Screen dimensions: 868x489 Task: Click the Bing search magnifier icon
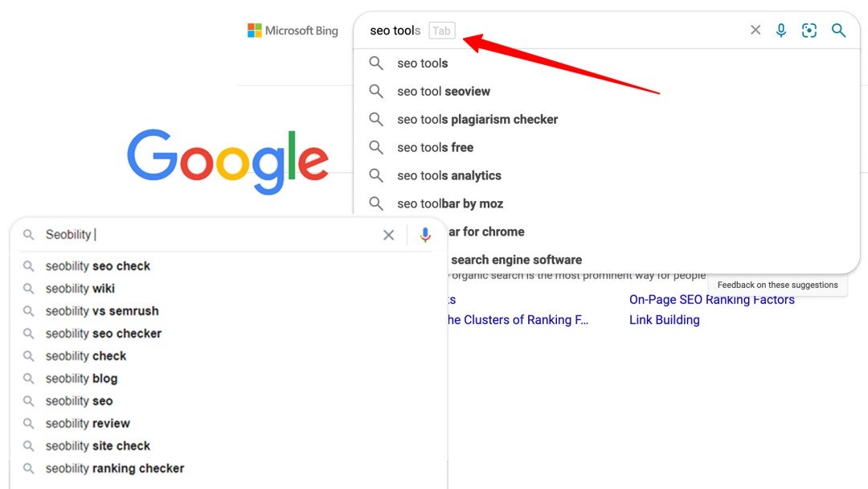pos(838,30)
